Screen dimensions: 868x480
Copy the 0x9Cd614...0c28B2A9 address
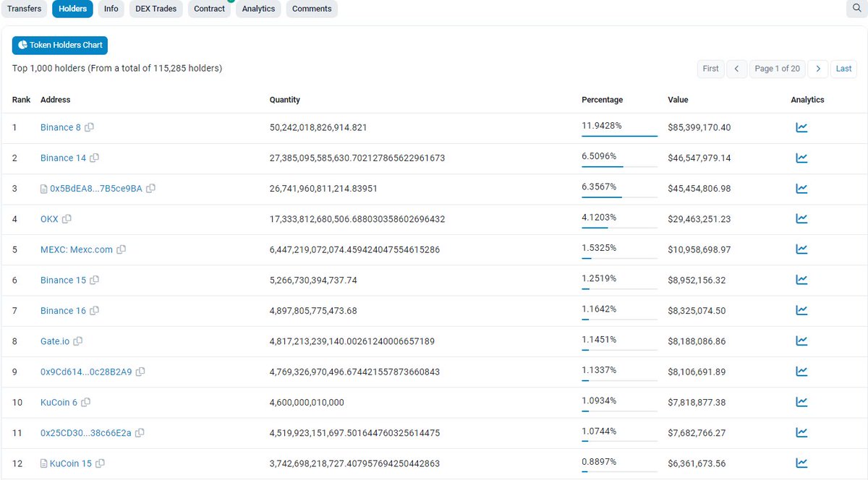(140, 372)
